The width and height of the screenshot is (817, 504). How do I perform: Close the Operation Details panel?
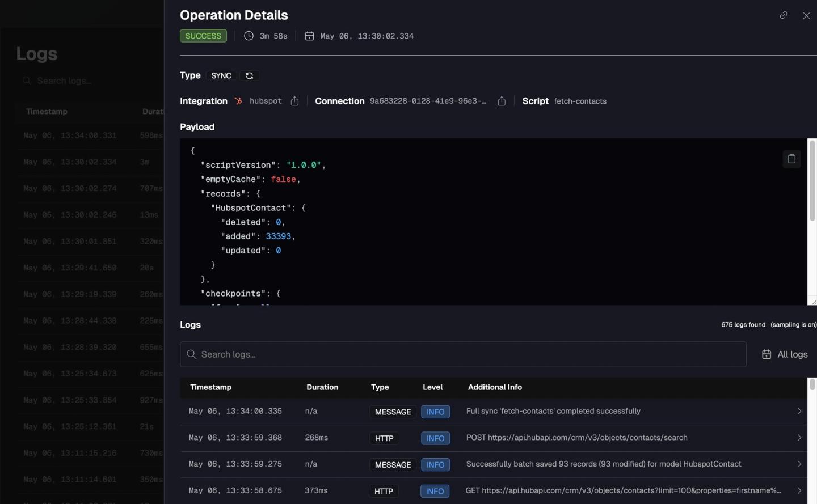coord(806,16)
